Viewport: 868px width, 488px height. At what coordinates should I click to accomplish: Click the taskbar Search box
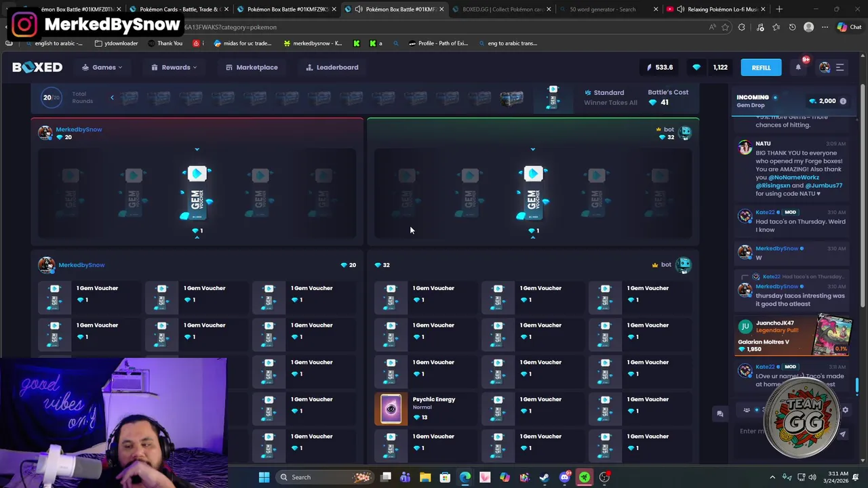point(325,477)
